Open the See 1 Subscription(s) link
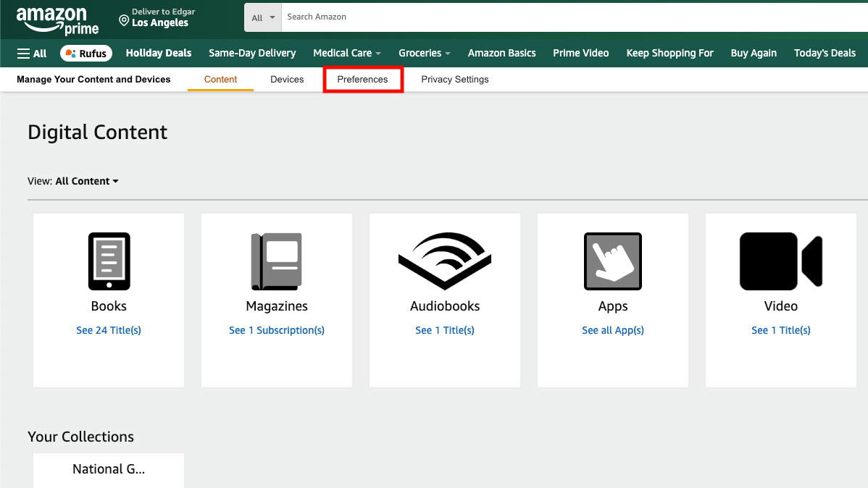Viewport: 868px width, 488px height. [x=276, y=330]
